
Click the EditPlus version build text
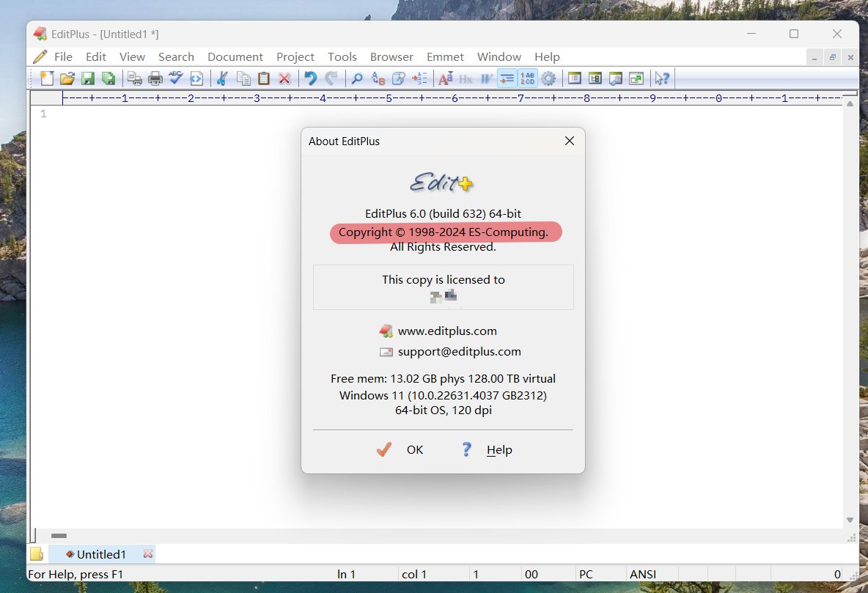coord(443,214)
